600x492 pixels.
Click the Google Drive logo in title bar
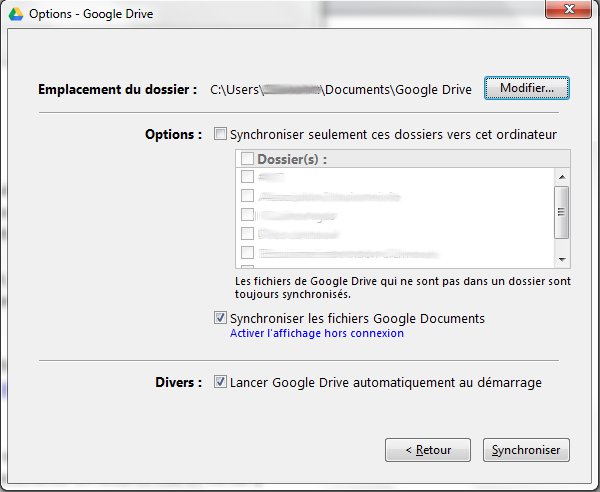16,14
